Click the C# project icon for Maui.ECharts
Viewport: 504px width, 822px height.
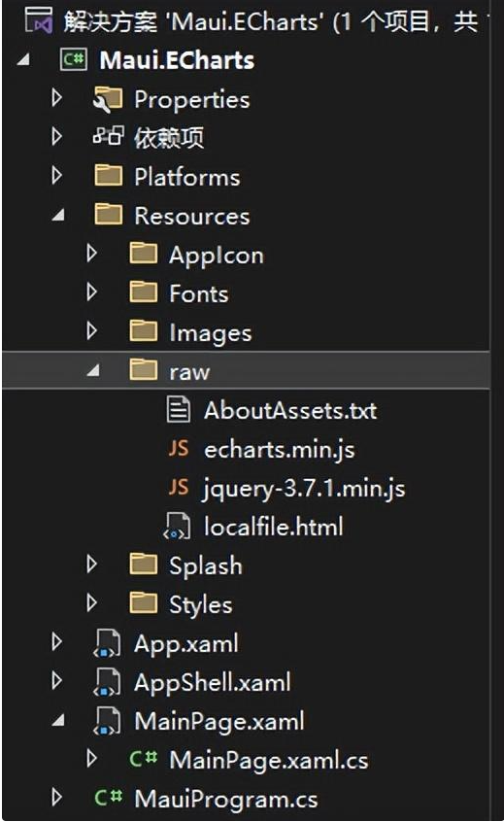[74, 60]
